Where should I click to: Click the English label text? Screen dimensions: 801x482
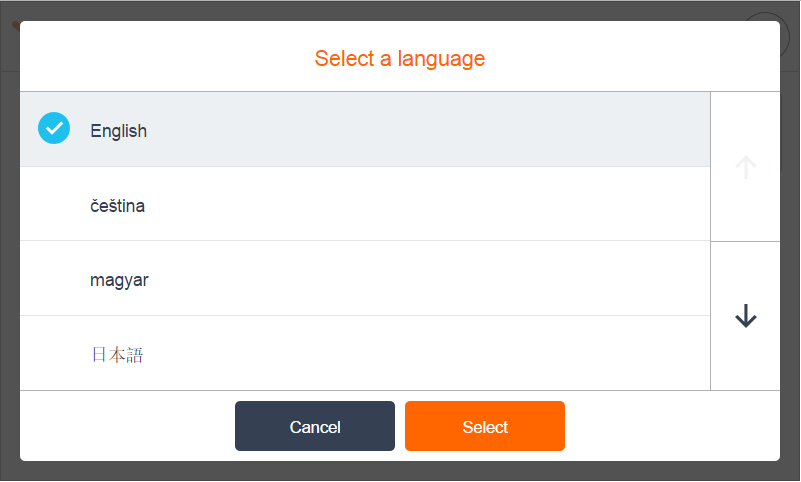118,130
